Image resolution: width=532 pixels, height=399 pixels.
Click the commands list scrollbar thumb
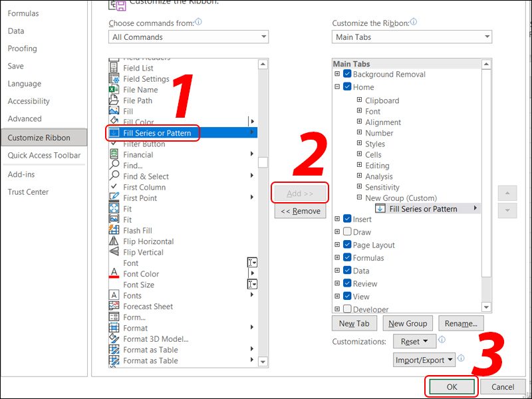[263, 162]
